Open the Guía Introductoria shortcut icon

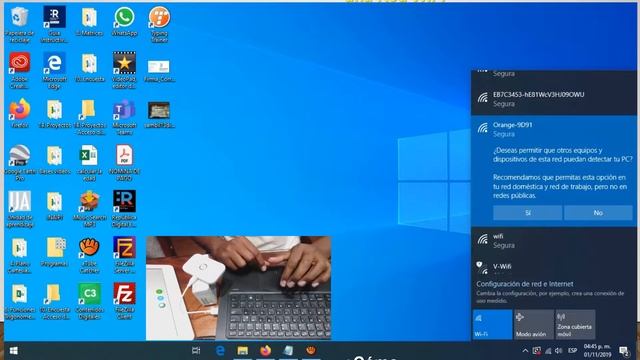click(x=54, y=24)
